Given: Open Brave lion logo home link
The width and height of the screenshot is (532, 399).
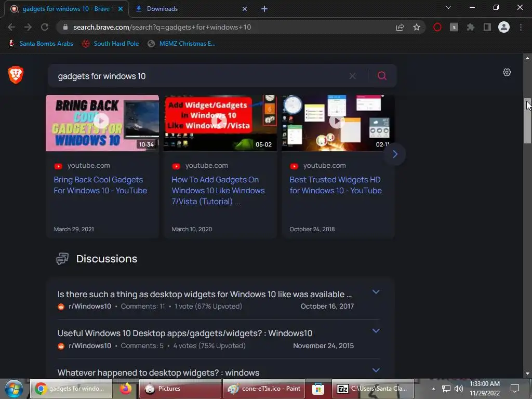Looking at the screenshot, I should click(x=16, y=75).
